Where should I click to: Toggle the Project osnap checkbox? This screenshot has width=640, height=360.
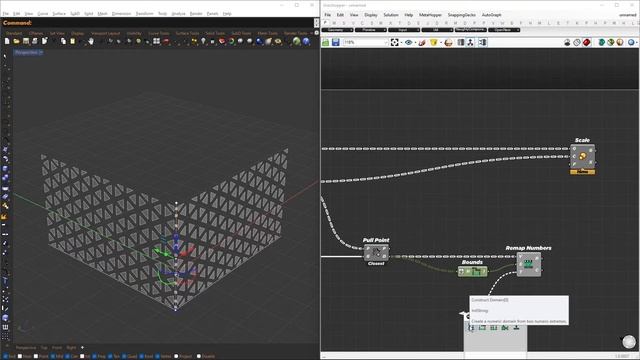pyautogui.click(x=176, y=356)
